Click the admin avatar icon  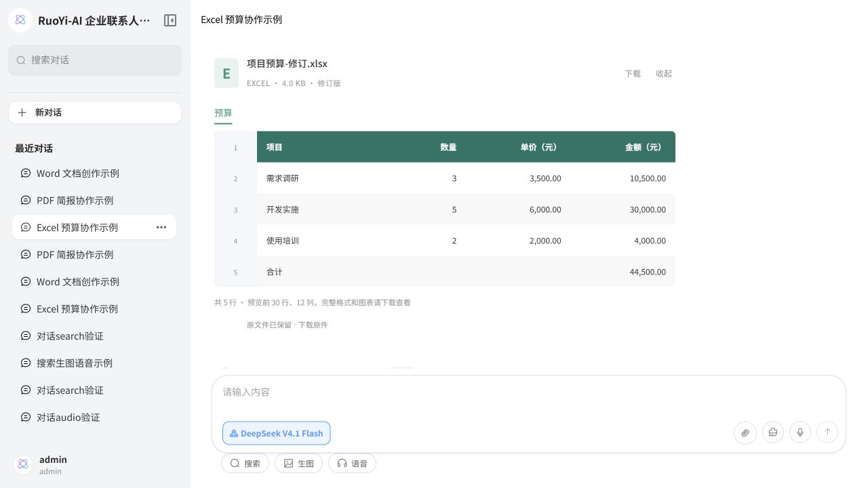[23, 464]
